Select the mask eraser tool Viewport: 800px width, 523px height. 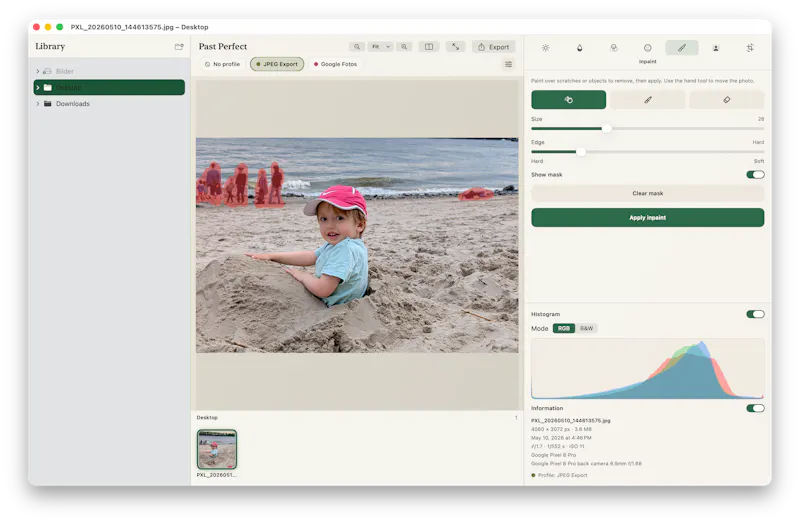[x=727, y=100]
